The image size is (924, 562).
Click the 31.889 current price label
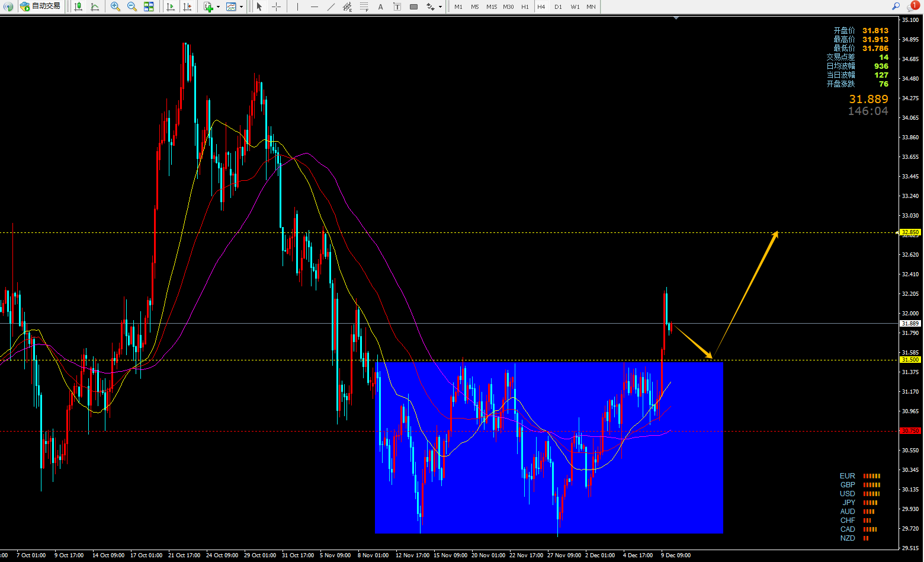(910, 324)
